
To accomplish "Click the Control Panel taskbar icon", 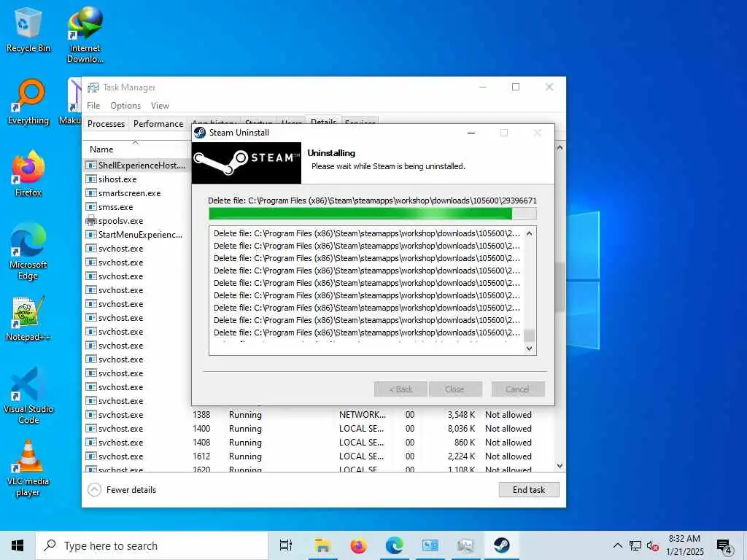I will (x=430, y=545).
